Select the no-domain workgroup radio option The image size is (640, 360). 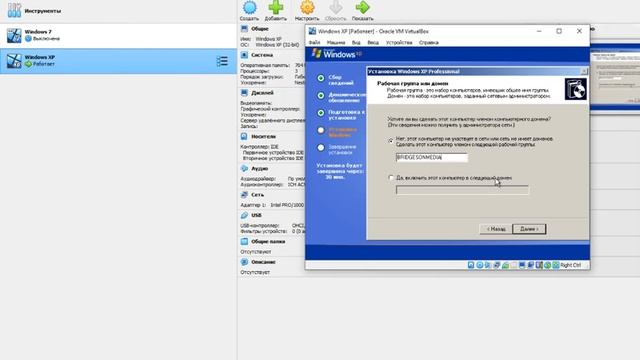(x=391, y=140)
